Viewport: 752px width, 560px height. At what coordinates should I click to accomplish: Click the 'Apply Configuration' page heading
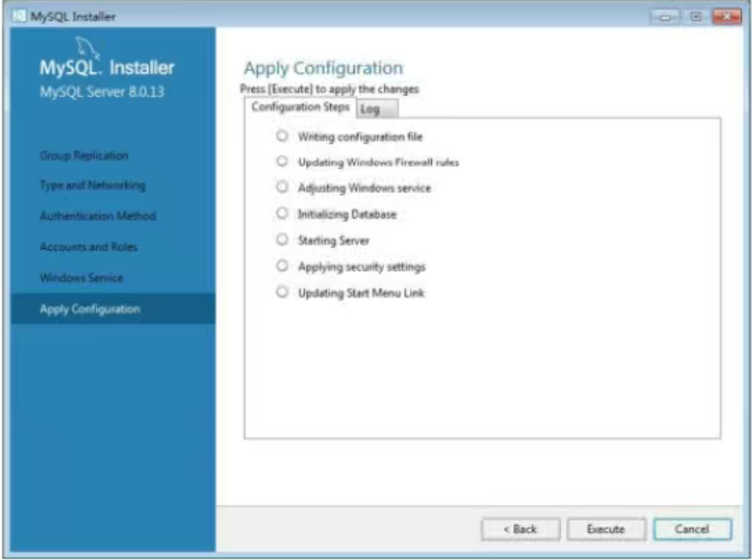[324, 68]
